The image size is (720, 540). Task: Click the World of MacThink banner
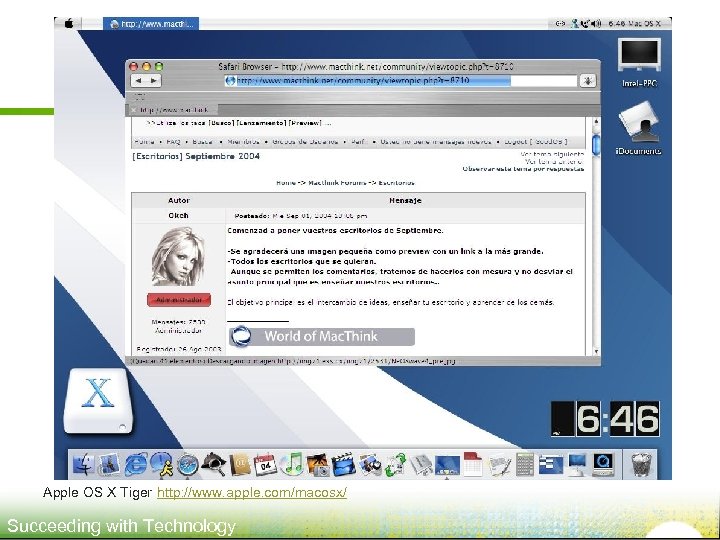pyautogui.click(x=321, y=336)
